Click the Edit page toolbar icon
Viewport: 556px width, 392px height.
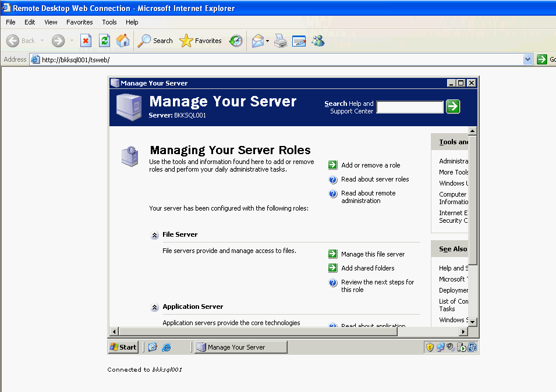tap(299, 41)
